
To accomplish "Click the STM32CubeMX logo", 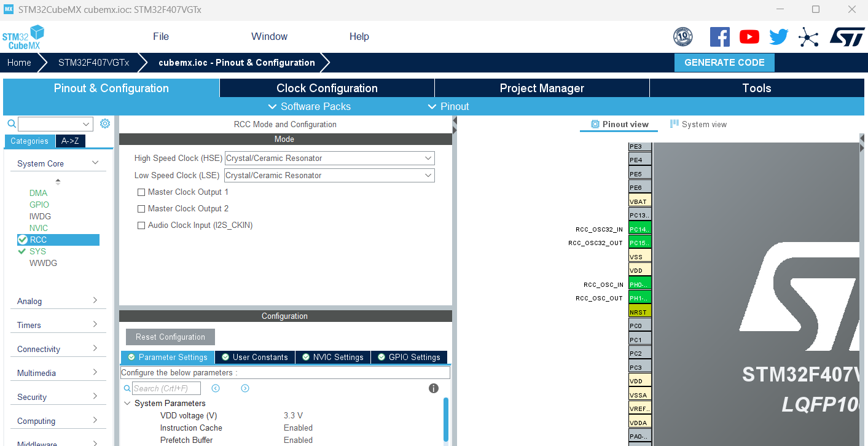I will pos(23,37).
